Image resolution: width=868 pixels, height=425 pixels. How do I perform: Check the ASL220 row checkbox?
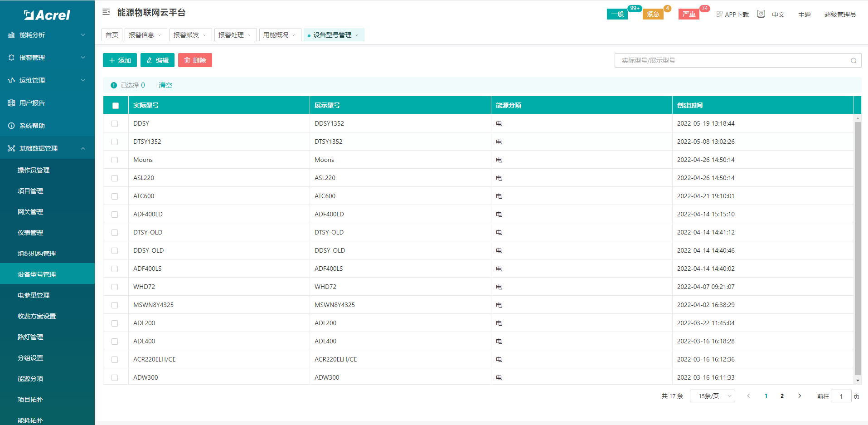point(115,178)
